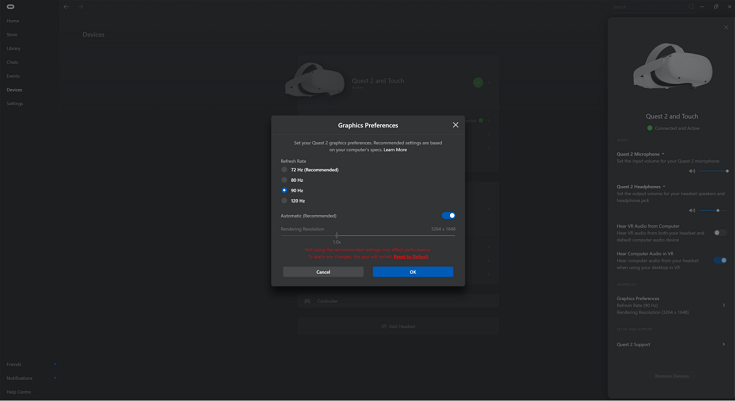Click the Quest 2 Microphone volume icon
This screenshot has width=735, height=401.
tap(692, 171)
